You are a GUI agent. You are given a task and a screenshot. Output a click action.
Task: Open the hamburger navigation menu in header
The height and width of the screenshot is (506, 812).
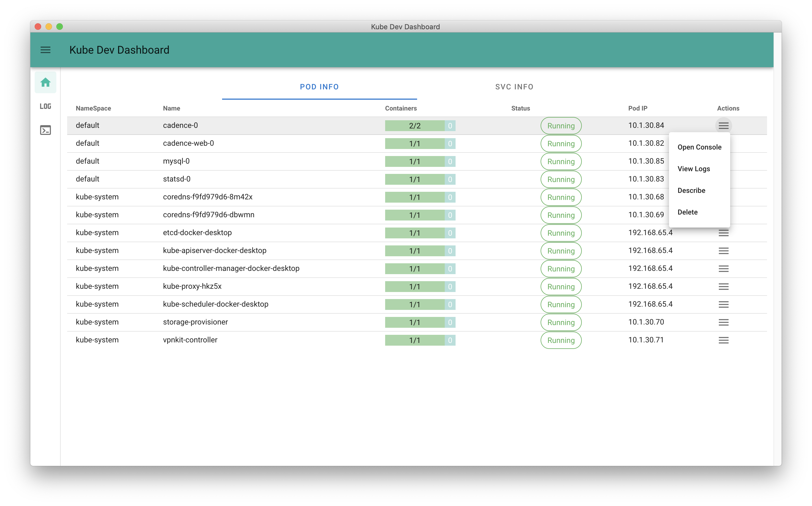[46, 50]
